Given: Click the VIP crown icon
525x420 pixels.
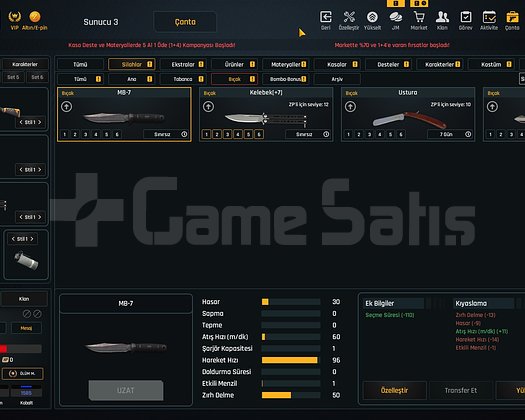Looking at the screenshot, I should pos(14,17).
